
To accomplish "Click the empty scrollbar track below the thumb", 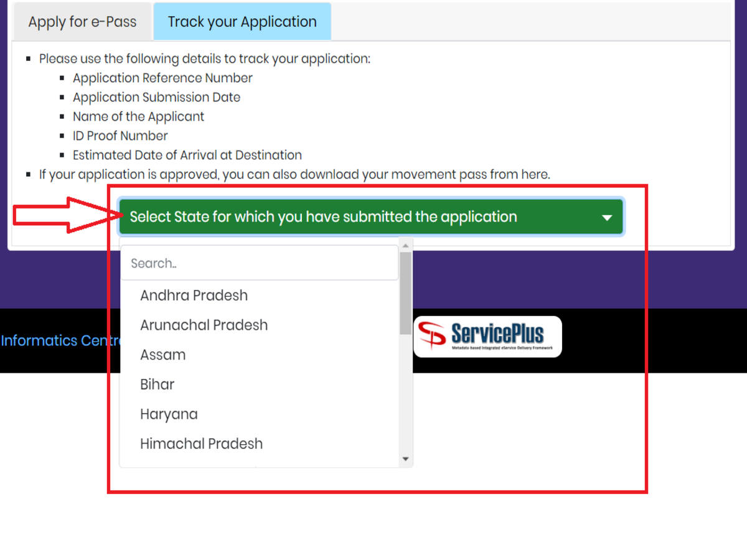I will [x=406, y=398].
